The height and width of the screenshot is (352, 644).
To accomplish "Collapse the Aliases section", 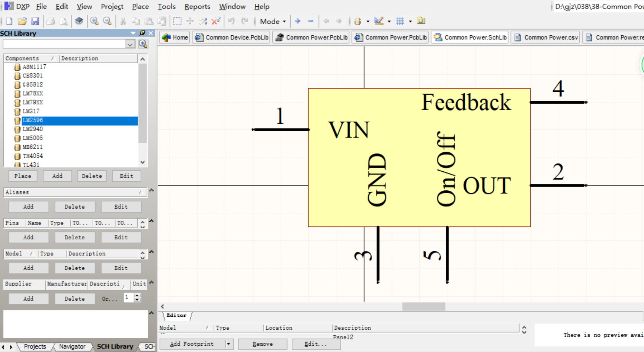I will [x=151, y=190].
